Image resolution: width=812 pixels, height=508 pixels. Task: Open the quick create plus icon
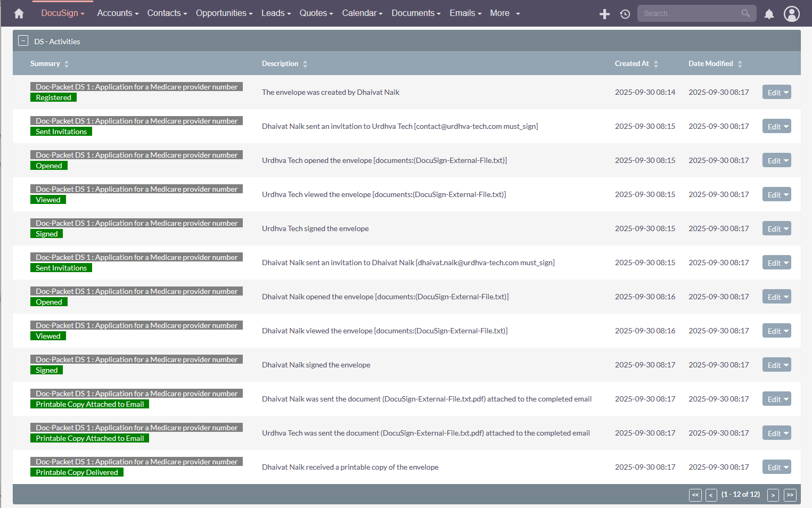(604, 13)
